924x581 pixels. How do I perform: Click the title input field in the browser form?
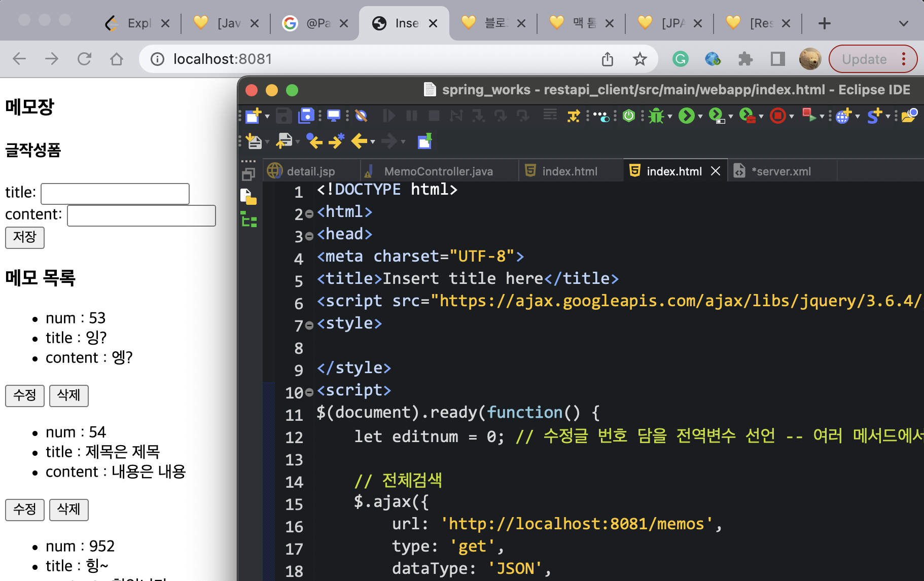[x=115, y=194]
